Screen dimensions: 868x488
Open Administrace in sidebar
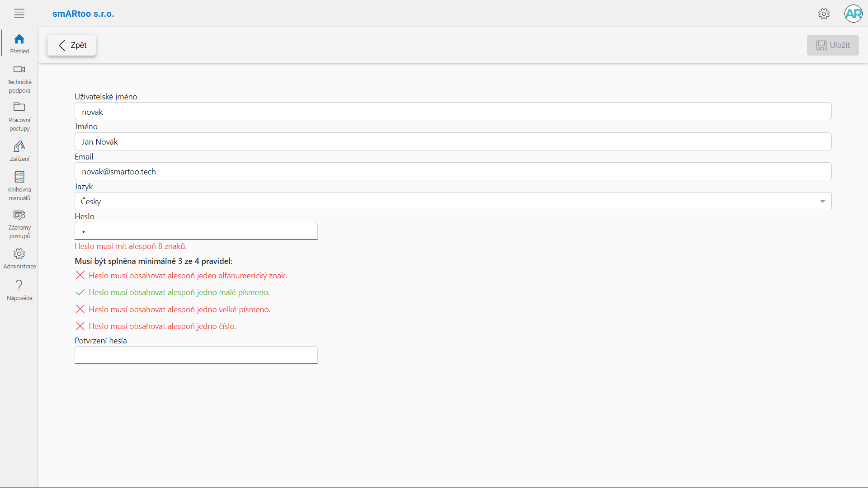click(19, 258)
